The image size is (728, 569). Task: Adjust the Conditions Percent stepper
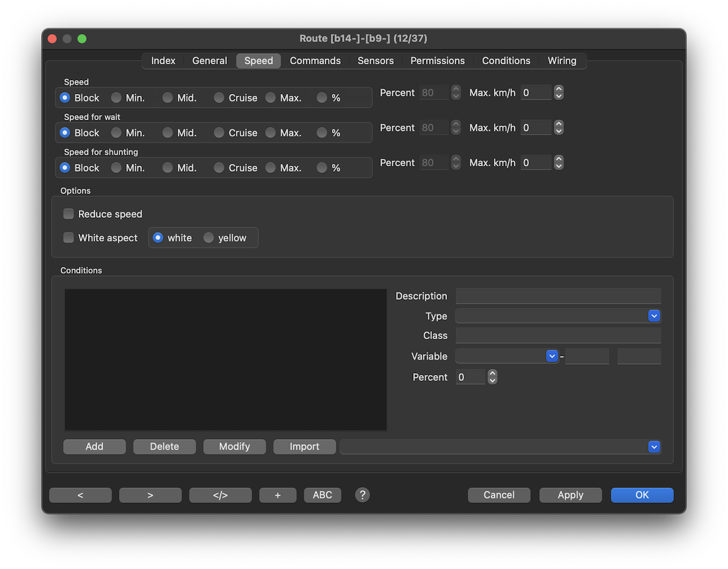click(493, 377)
